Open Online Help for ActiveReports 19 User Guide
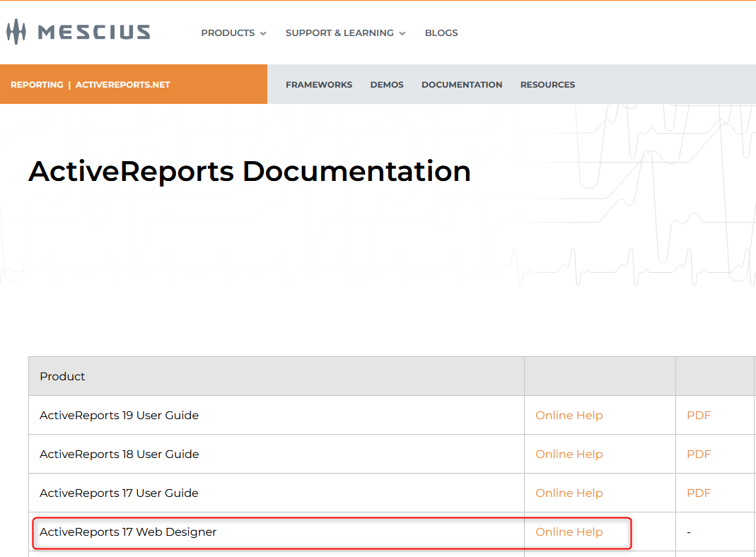 click(x=569, y=416)
